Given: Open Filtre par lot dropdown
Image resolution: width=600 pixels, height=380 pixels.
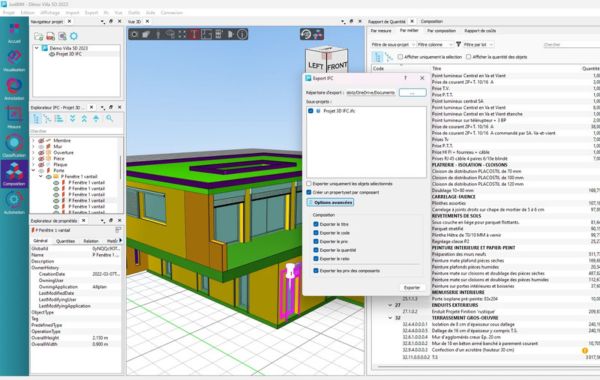Looking at the screenshot, I should 478,44.
